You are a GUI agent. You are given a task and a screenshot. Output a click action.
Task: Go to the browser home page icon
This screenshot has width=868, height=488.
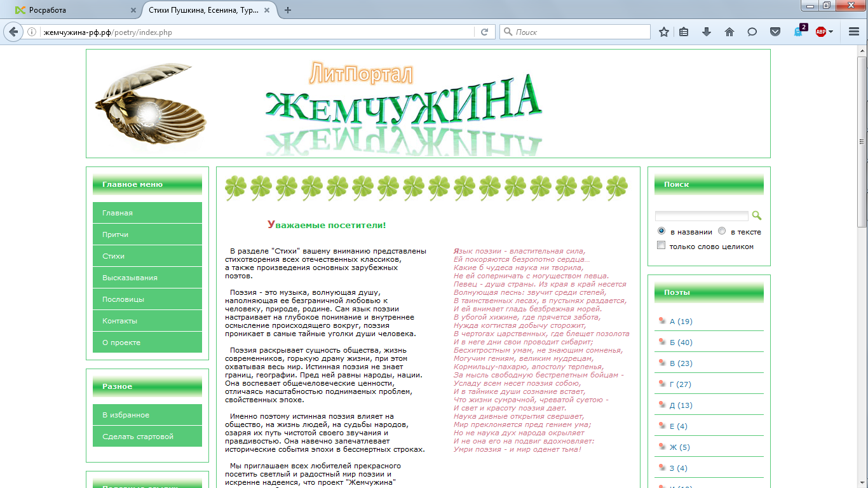[x=729, y=32]
